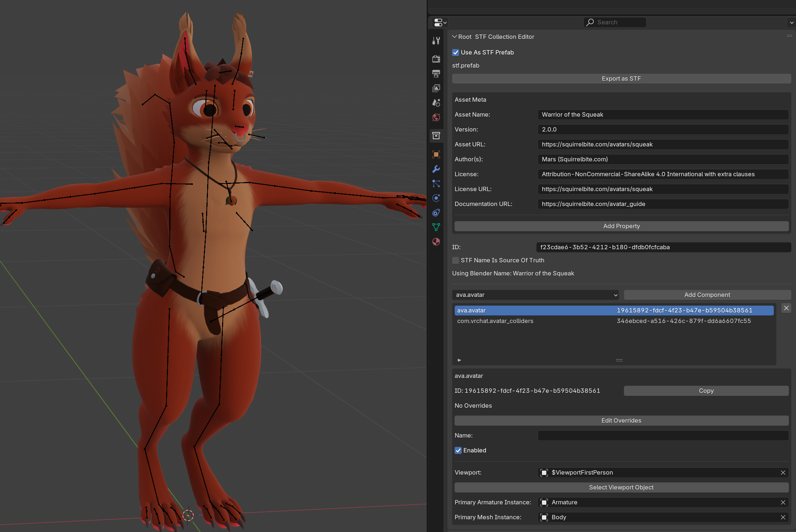Click the Primary Armature Instance field

pyautogui.click(x=663, y=502)
